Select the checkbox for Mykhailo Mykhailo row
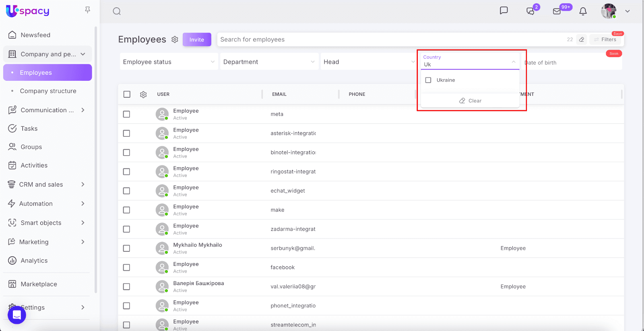Image resolution: width=644 pixels, height=331 pixels. point(126,248)
